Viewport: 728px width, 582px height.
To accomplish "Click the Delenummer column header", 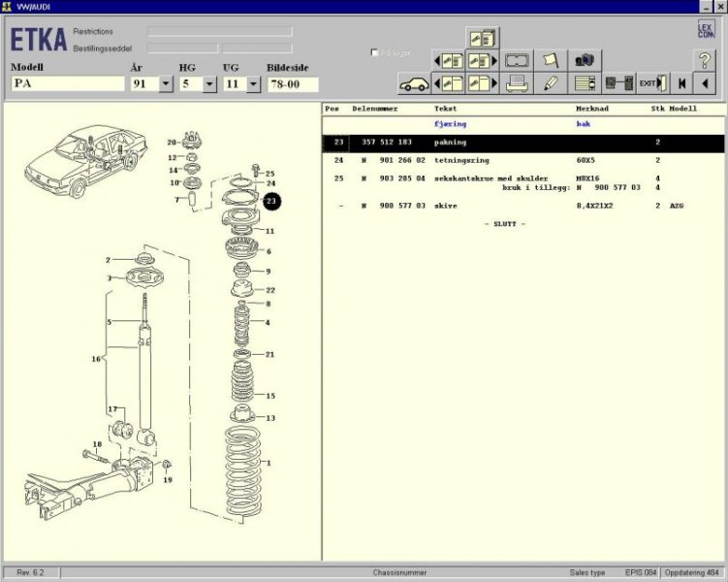I will [x=374, y=109].
